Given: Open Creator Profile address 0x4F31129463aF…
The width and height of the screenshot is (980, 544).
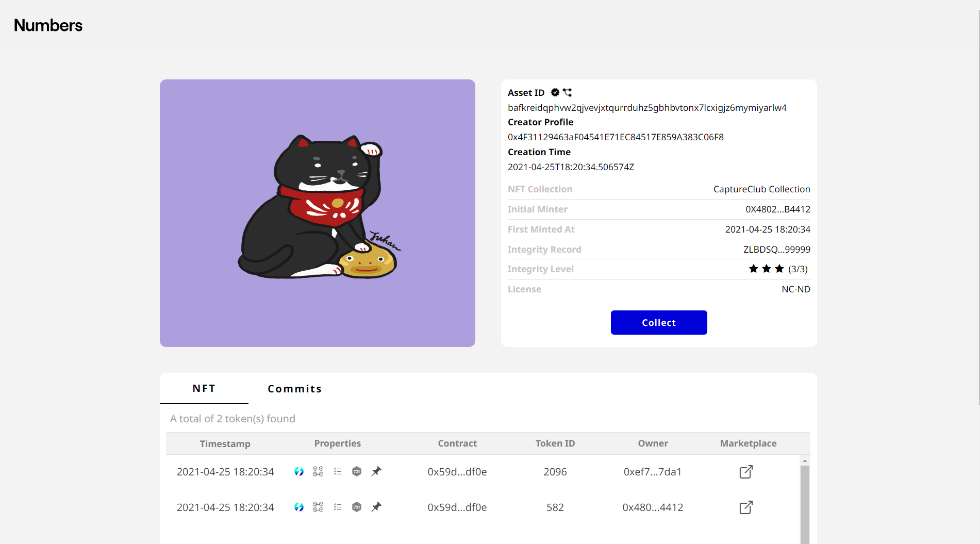Looking at the screenshot, I should (616, 137).
